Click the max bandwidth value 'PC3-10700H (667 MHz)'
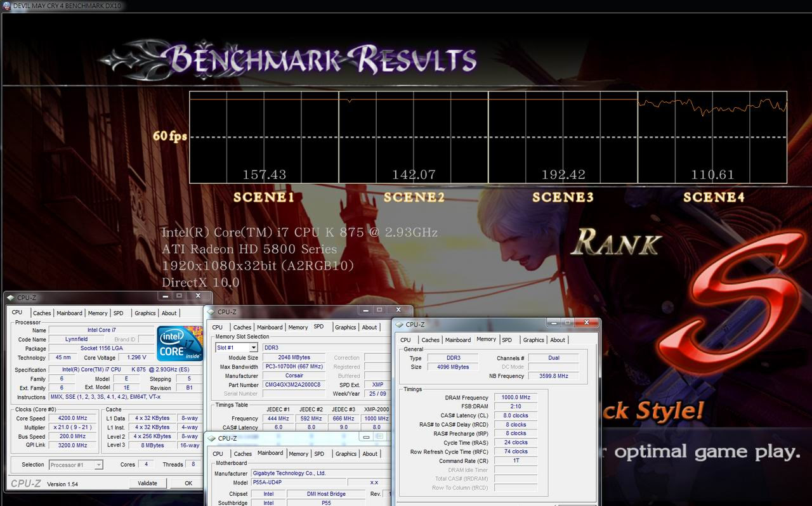The height and width of the screenshot is (506, 812). [x=294, y=367]
